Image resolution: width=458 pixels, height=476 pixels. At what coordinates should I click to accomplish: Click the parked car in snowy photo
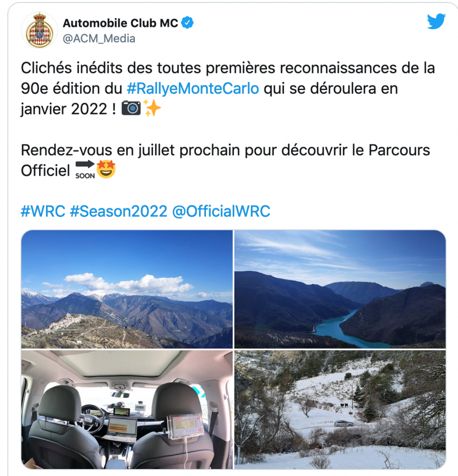[344, 423]
